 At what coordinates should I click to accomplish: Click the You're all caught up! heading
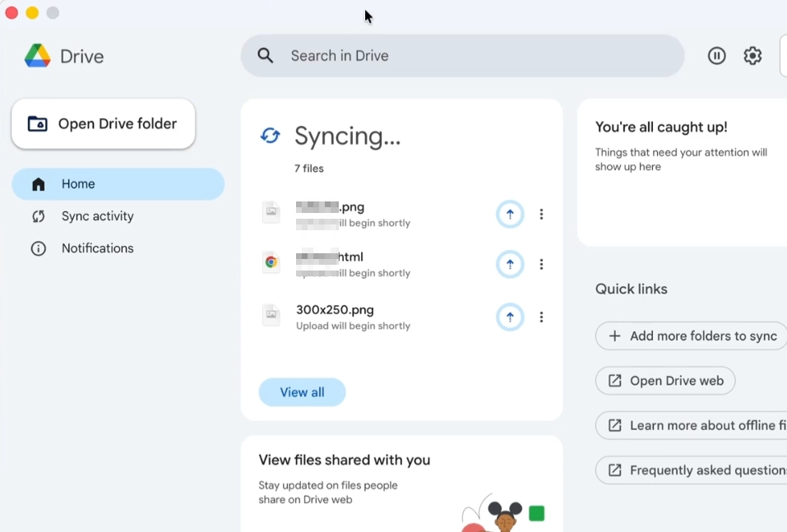click(x=661, y=127)
